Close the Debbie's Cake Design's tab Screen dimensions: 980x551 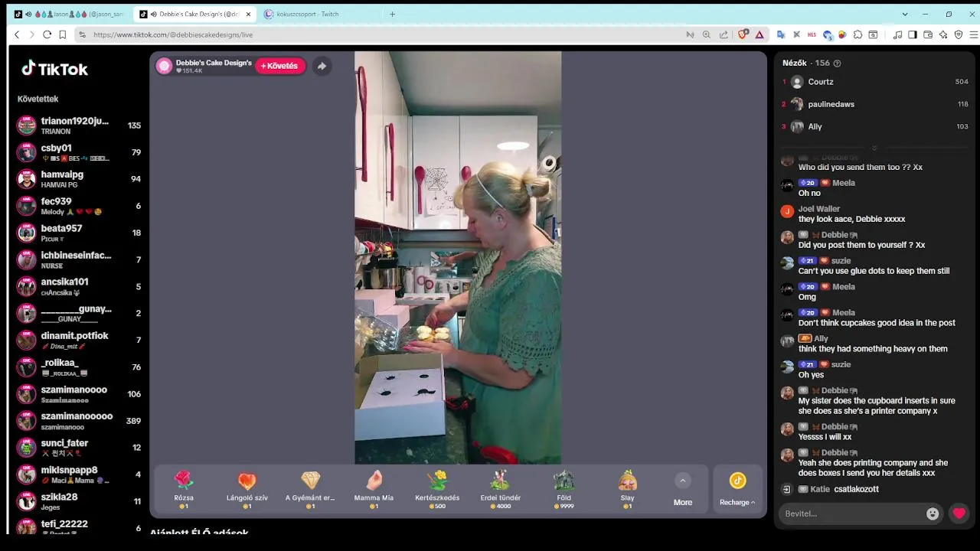click(248, 14)
